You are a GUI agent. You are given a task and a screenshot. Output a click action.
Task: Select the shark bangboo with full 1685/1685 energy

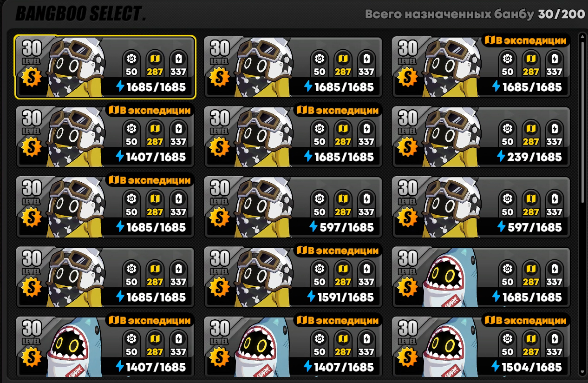click(481, 277)
